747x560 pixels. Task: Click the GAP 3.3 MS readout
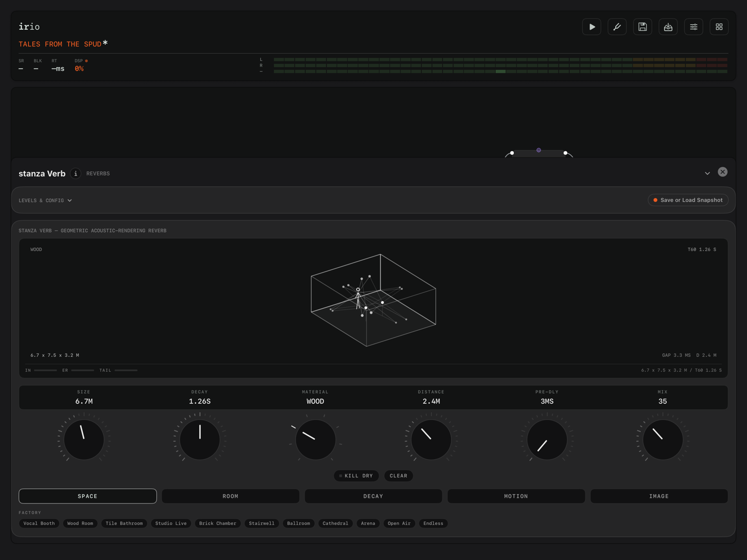point(676,355)
